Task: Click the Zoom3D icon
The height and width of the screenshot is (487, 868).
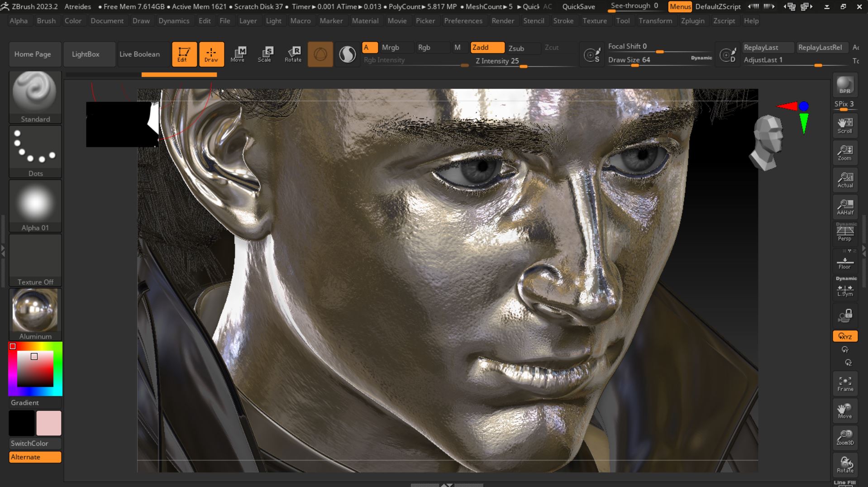Action: coord(845,438)
